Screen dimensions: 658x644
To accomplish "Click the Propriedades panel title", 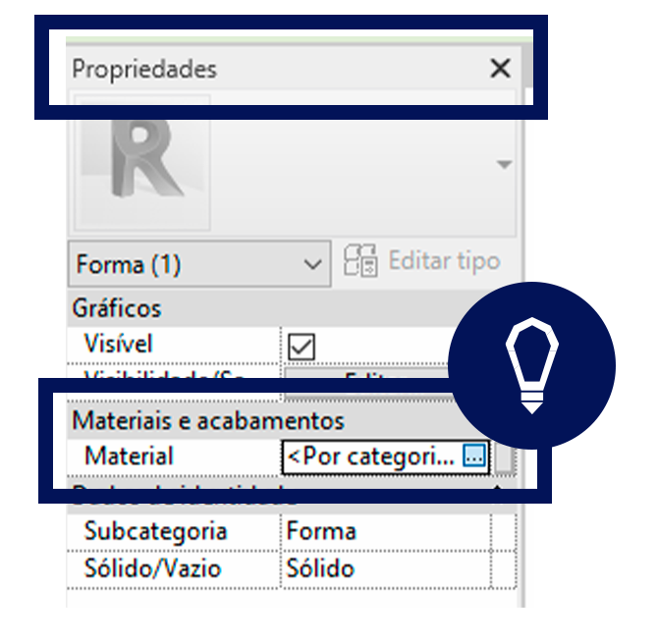I will [x=144, y=70].
